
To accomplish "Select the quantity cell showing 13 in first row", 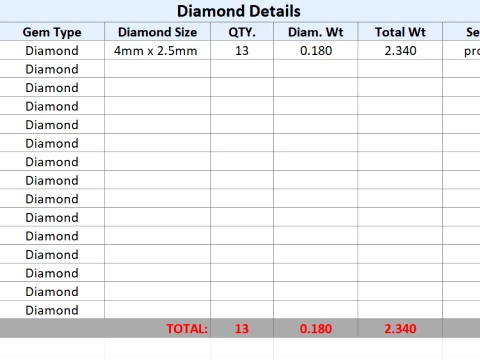I will click(x=242, y=51).
